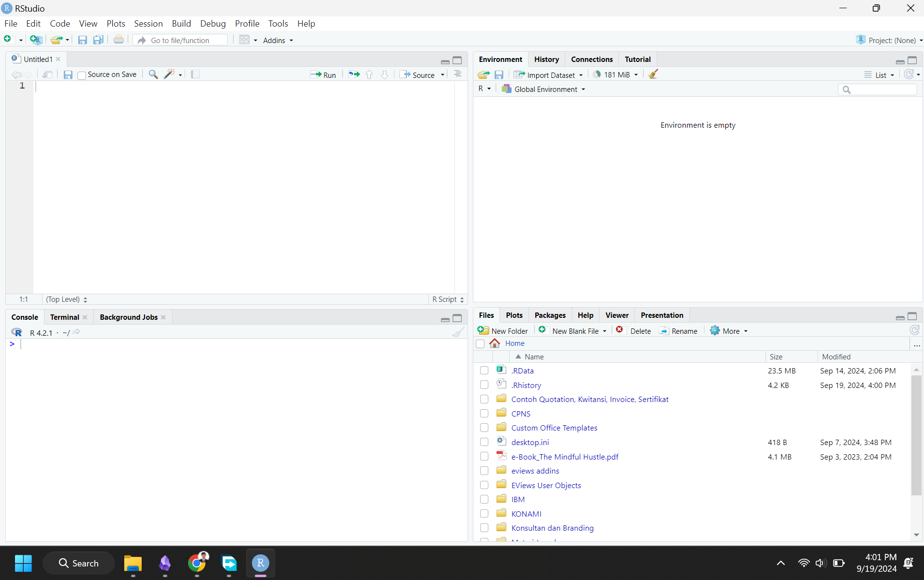The height and width of the screenshot is (580, 924).
Task: Open the (Top Level) scope dropdown
Action: tap(66, 299)
